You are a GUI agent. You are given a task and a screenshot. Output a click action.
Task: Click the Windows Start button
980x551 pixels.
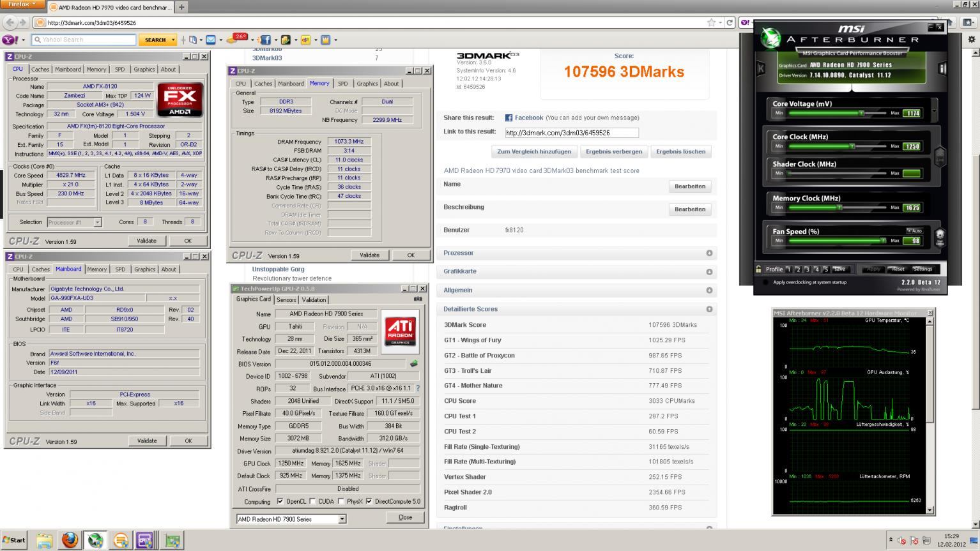tap(14, 540)
